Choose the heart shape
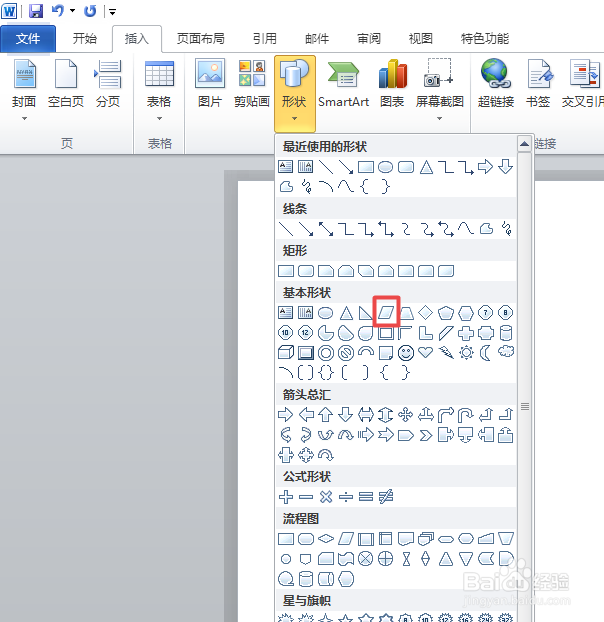 (x=426, y=352)
